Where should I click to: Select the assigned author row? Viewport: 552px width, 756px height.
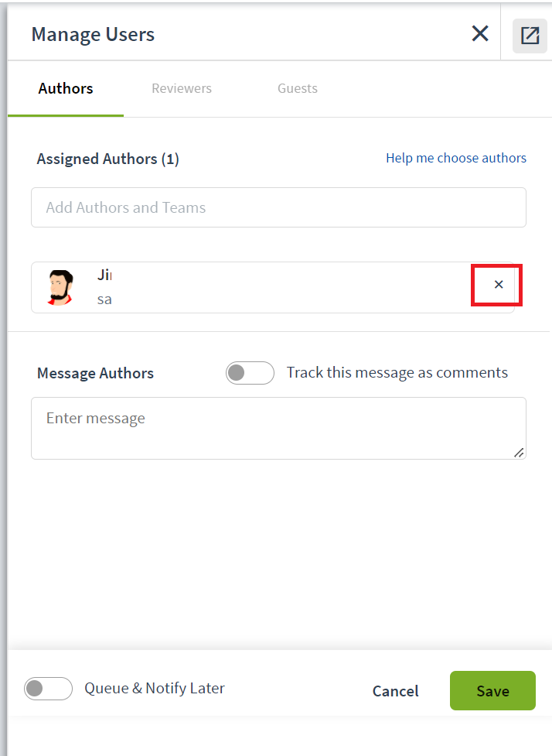coord(273,287)
